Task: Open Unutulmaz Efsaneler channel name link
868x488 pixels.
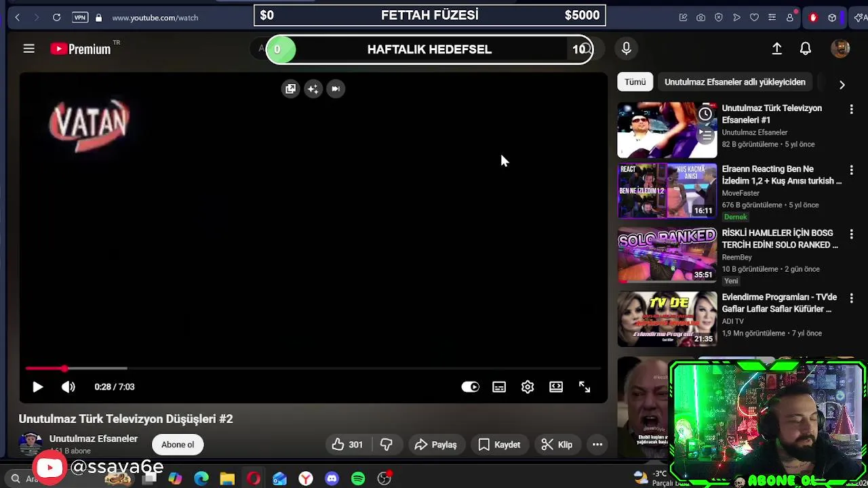Action: tap(94, 439)
